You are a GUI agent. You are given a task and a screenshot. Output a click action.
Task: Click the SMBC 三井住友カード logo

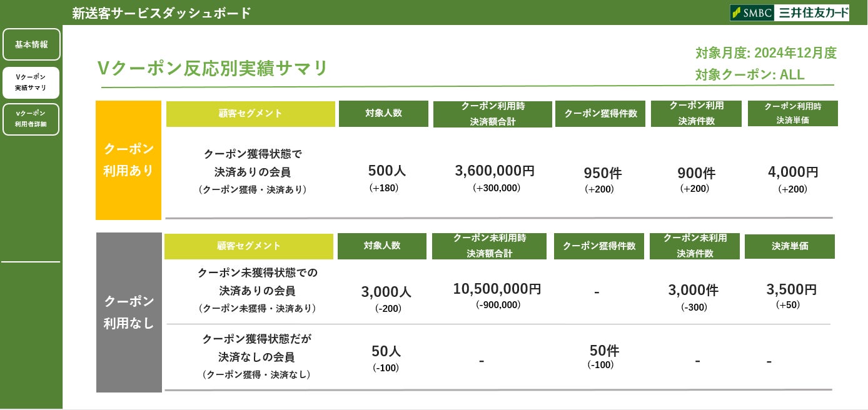click(x=789, y=12)
